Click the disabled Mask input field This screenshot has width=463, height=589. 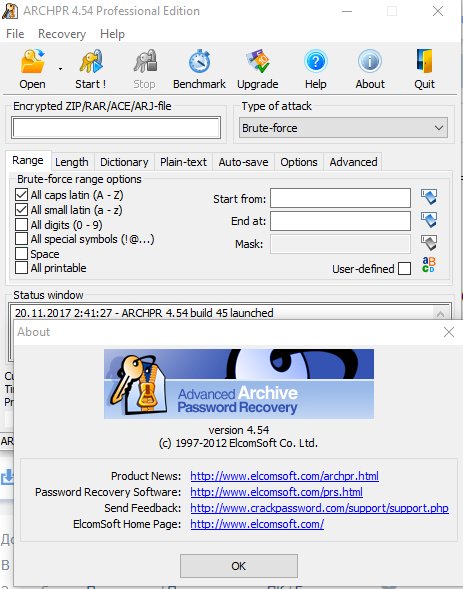[x=340, y=244]
